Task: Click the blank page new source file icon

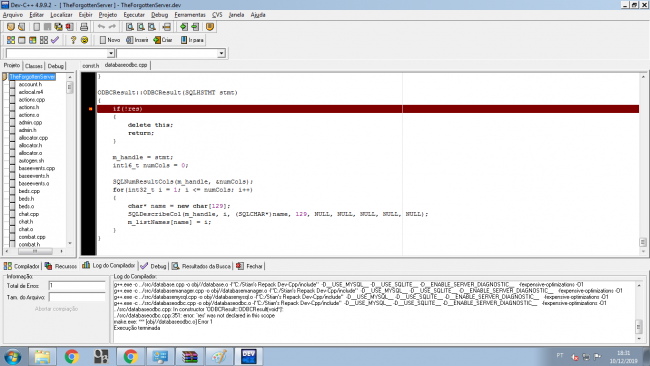Action: click(x=36, y=27)
